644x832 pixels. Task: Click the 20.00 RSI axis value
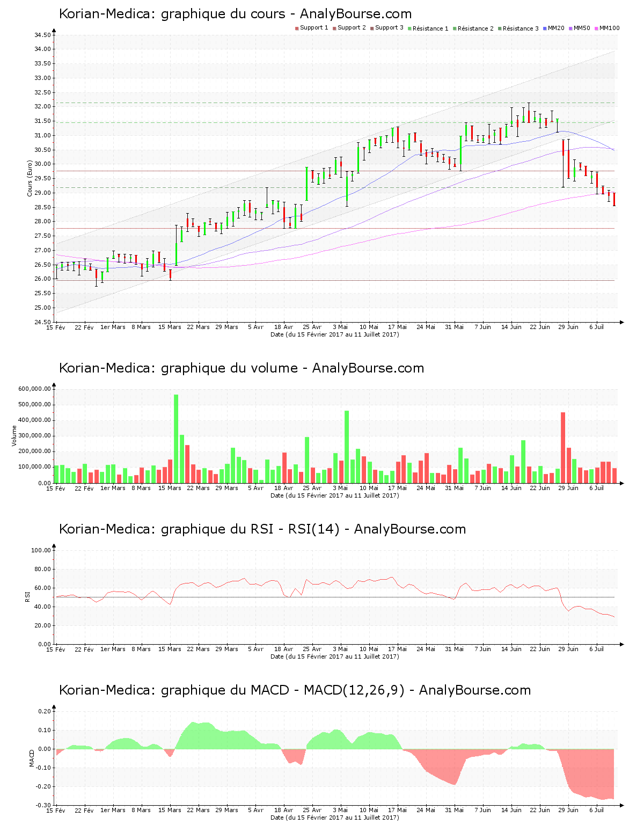[x=43, y=625]
